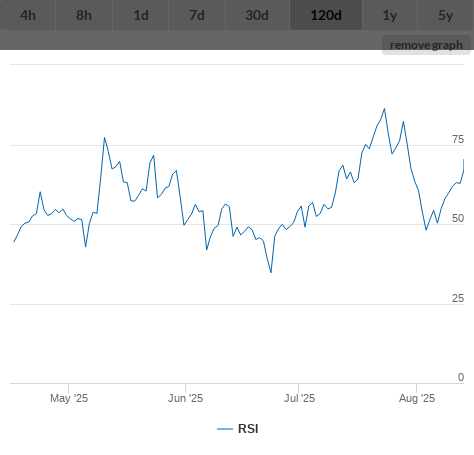Click the remove graph button

[426, 45]
